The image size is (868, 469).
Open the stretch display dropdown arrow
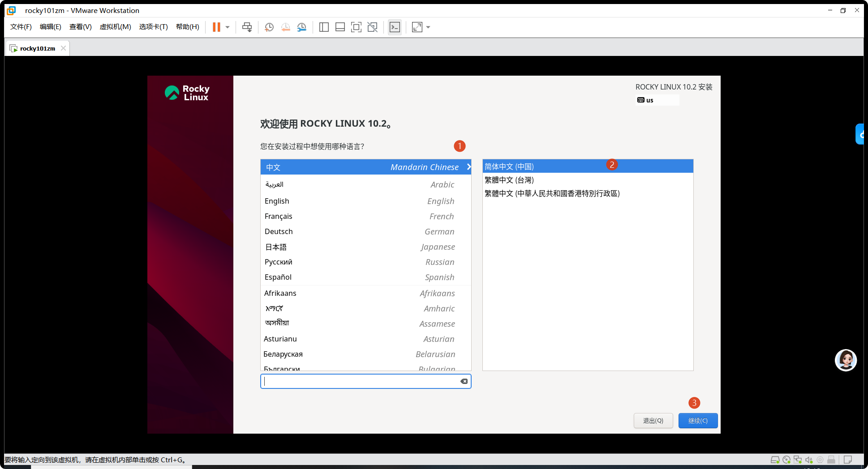coord(428,27)
